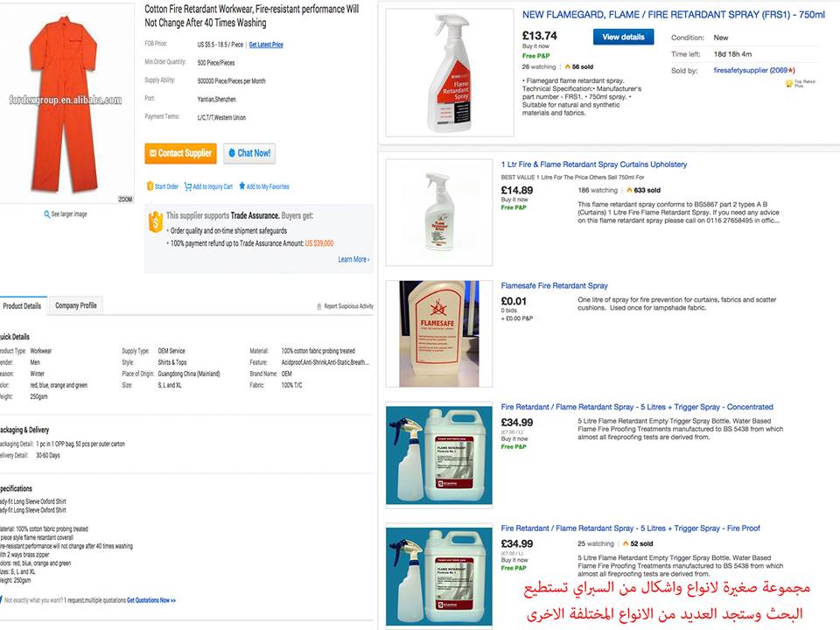Switch to the Company Profile tab
Image resolution: width=840 pixels, height=630 pixels.
pyautogui.click(x=76, y=305)
